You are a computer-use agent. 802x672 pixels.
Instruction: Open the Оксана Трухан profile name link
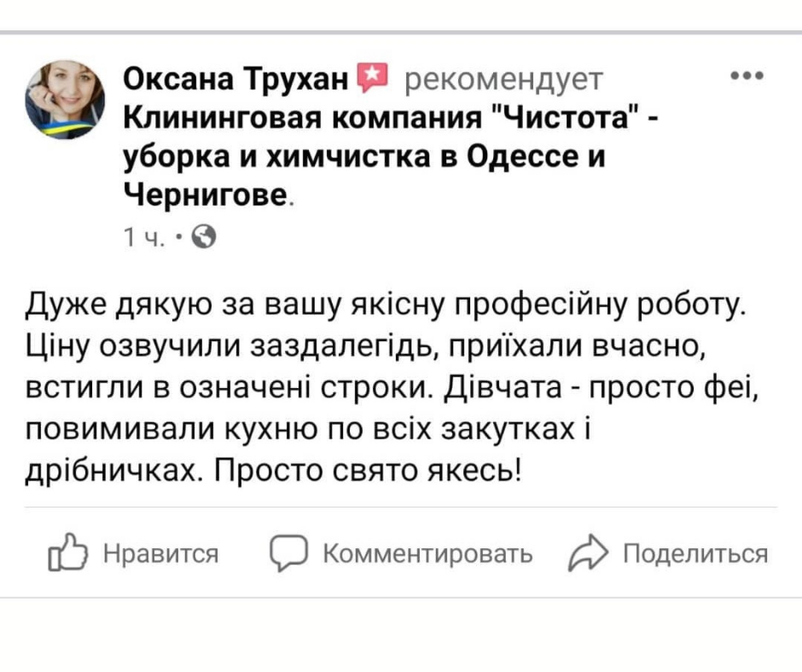pos(237,79)
